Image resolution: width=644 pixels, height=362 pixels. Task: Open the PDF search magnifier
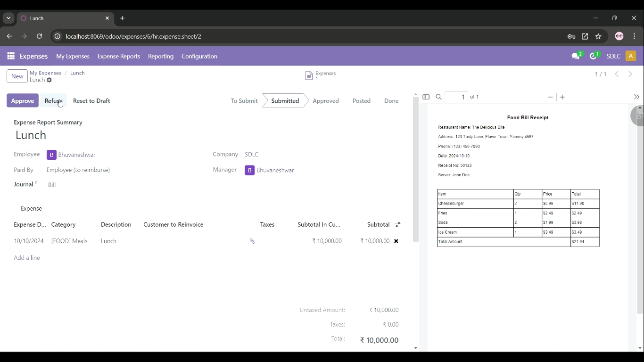click(439, 97)
